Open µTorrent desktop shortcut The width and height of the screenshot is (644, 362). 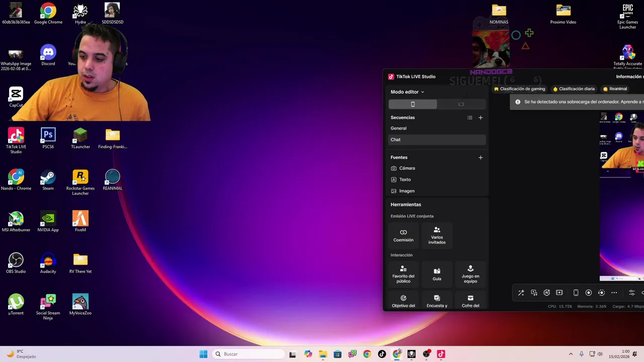(16, 305)
